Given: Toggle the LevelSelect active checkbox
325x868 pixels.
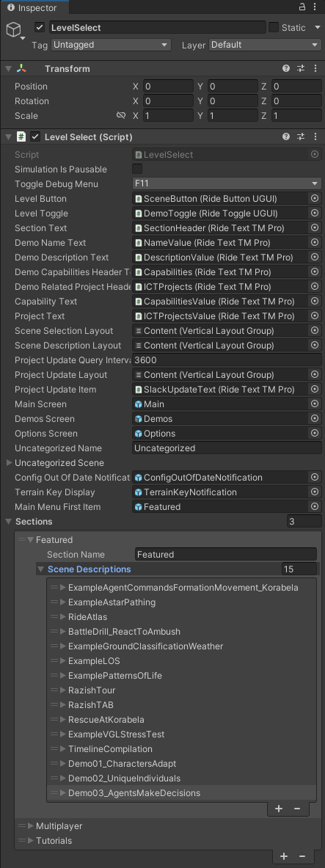Looking at the screenshot, I should [40, 27].
